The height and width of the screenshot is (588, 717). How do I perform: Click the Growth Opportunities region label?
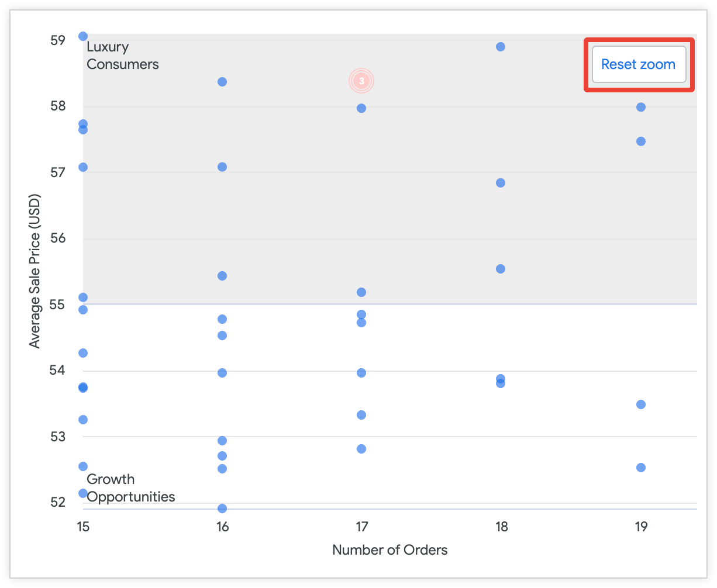[x=130, y=488]
